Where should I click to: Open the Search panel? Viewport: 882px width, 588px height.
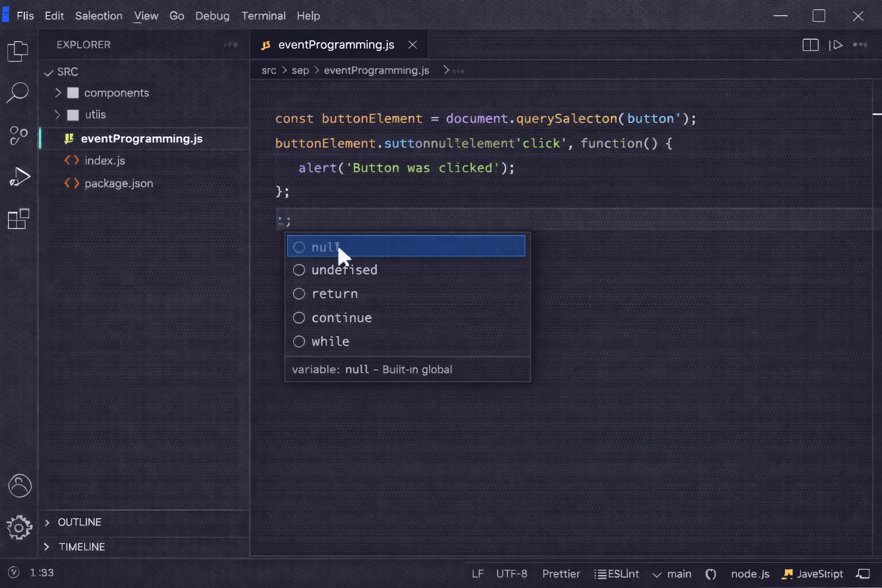click(x=18, y=92)
